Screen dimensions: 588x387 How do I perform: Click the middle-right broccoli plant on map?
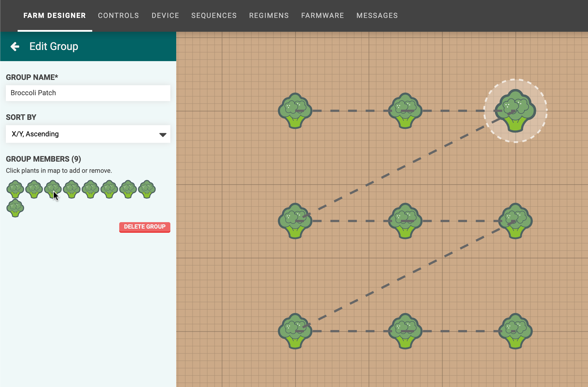515,221
